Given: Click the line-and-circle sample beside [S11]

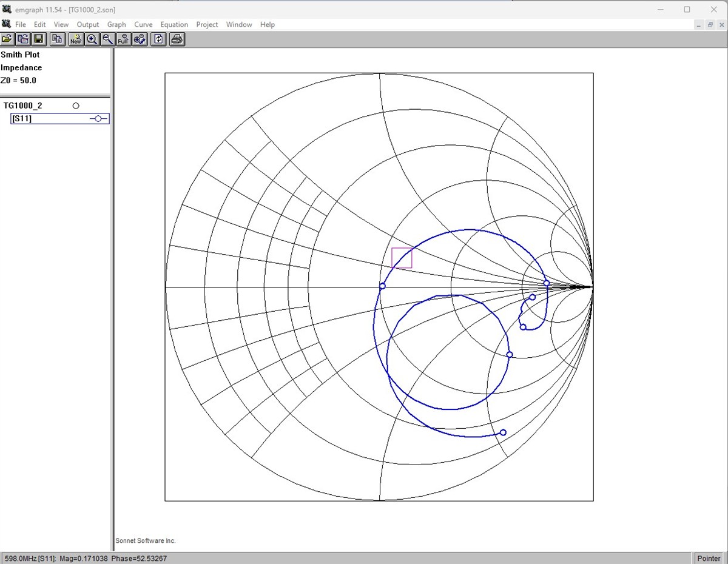Looking at the screenshot, I should [x=99, y=119].
